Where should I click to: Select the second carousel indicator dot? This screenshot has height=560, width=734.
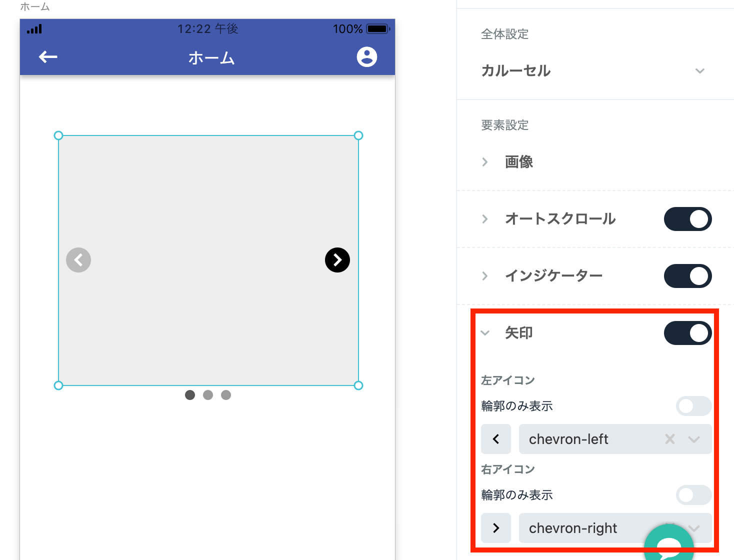click(208, 395)
